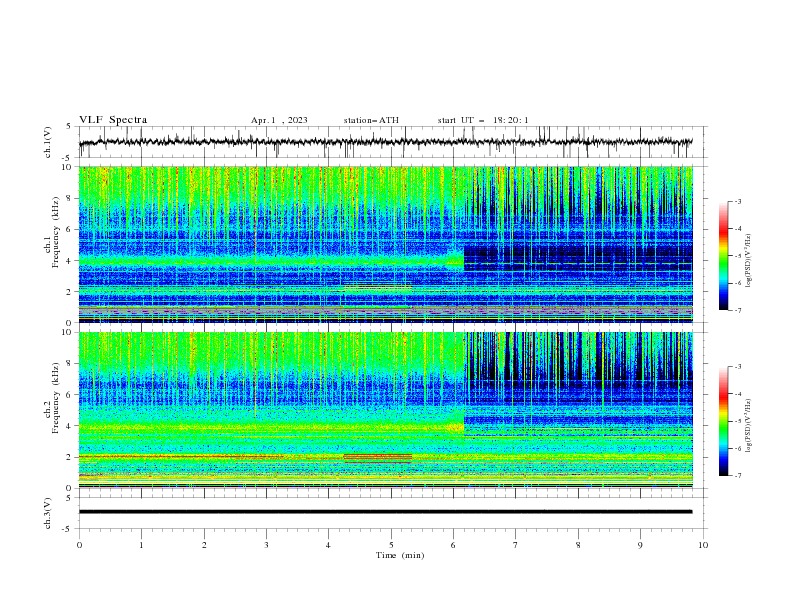Click the "ch.3(V)" axis label
Viewport: 792px width, 612px height.
(x=48, y=513)
